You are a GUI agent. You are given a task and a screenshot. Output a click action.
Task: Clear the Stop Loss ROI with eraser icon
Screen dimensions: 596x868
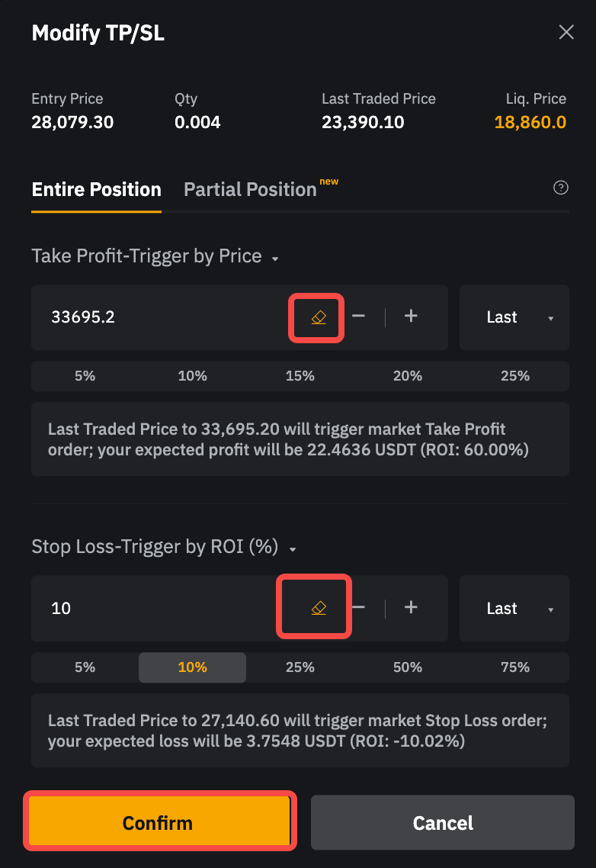[x=319, y=608]
